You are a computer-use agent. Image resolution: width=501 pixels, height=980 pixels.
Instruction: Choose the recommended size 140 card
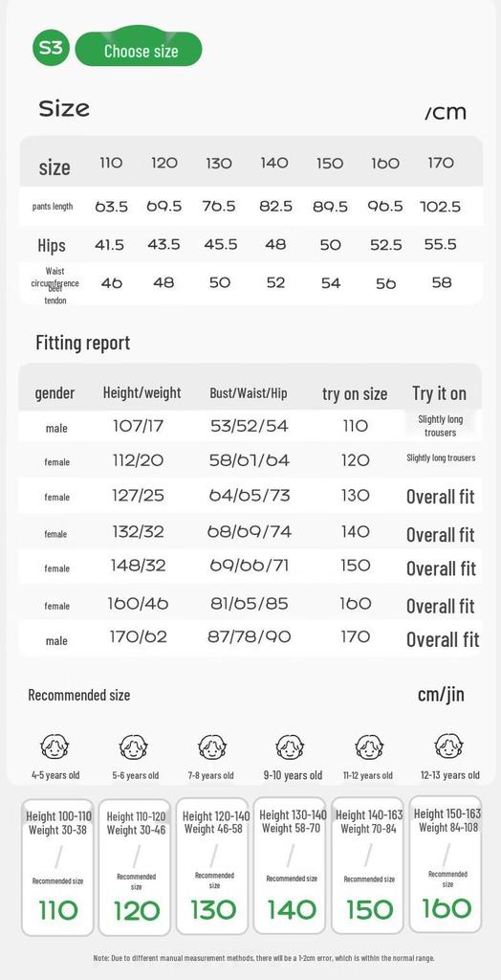(x=290, y=865)
